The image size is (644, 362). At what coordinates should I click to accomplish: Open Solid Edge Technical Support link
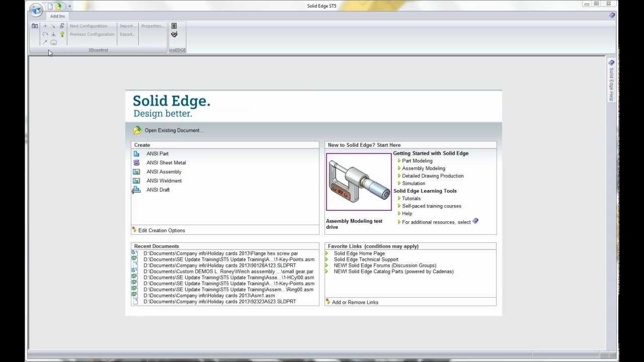366,259
